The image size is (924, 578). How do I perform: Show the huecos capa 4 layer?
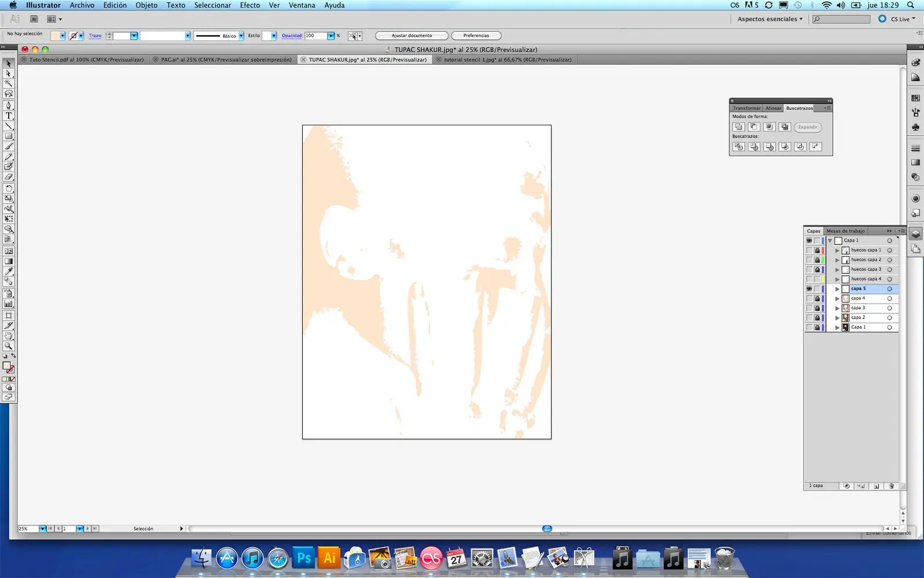(x=809, y=279)
